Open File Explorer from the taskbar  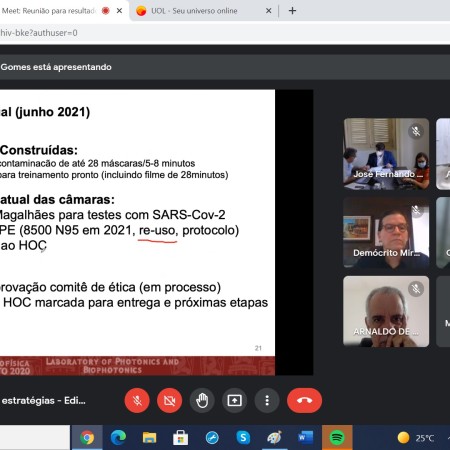tap(149, 437)
